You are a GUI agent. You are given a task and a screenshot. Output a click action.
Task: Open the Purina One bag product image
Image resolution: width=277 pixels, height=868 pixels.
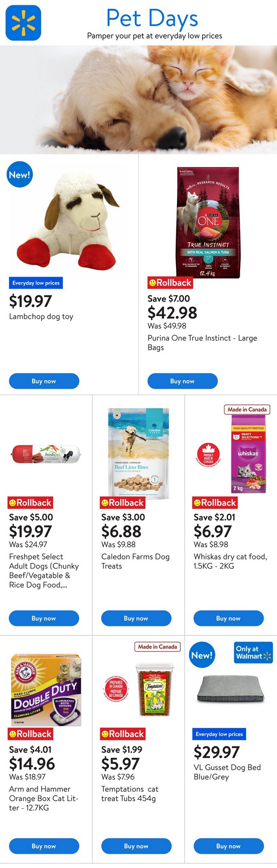pos(208,222)
